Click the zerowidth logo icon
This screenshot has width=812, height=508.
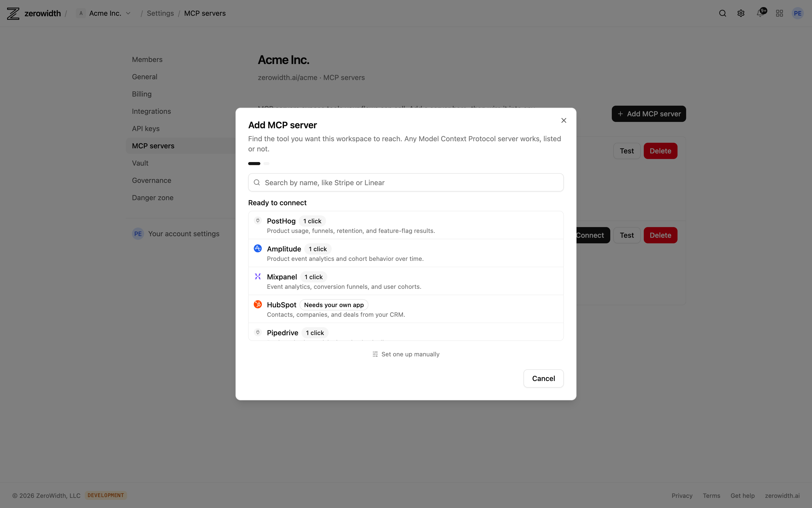pos(13,13)
